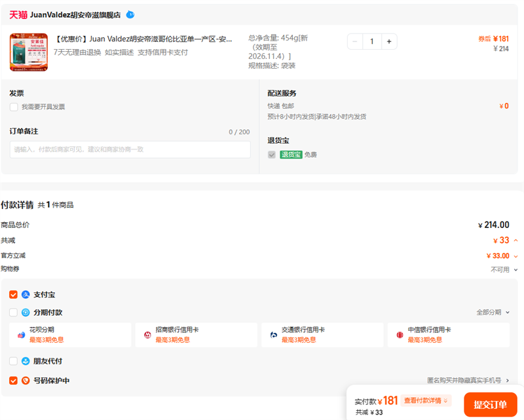Open 查看付款详情 payment details
The image size is (524, 420).
pyautogui.click(x=426, y=401)
